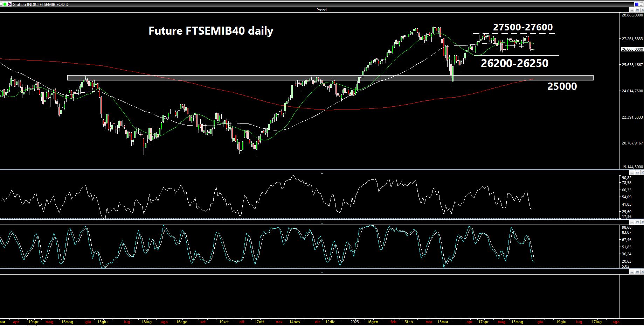Screen dimensions: 644x326
Task: Click the 15mag date axis label
Action: (517, 322)
